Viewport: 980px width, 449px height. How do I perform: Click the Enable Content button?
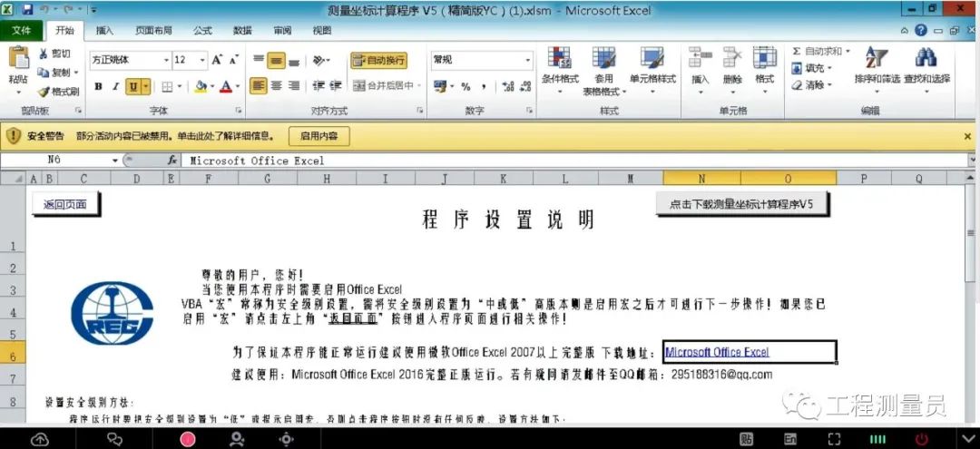click(x=318, y=135)
